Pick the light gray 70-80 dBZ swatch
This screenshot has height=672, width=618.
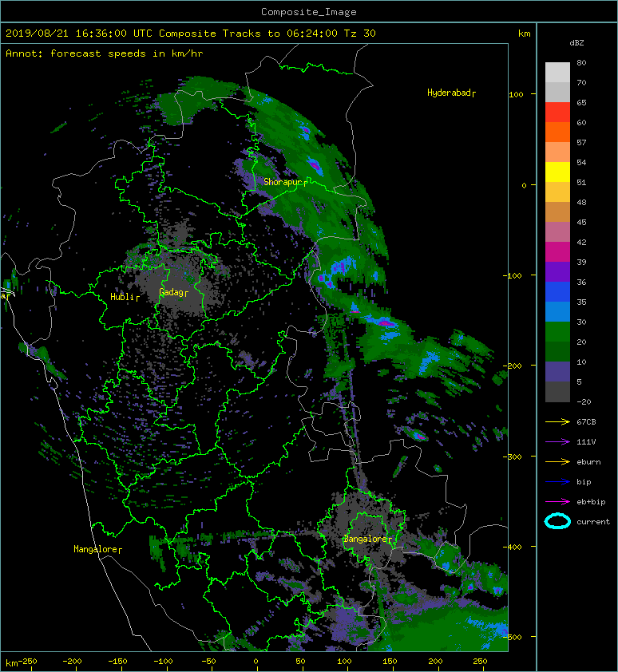557,73
